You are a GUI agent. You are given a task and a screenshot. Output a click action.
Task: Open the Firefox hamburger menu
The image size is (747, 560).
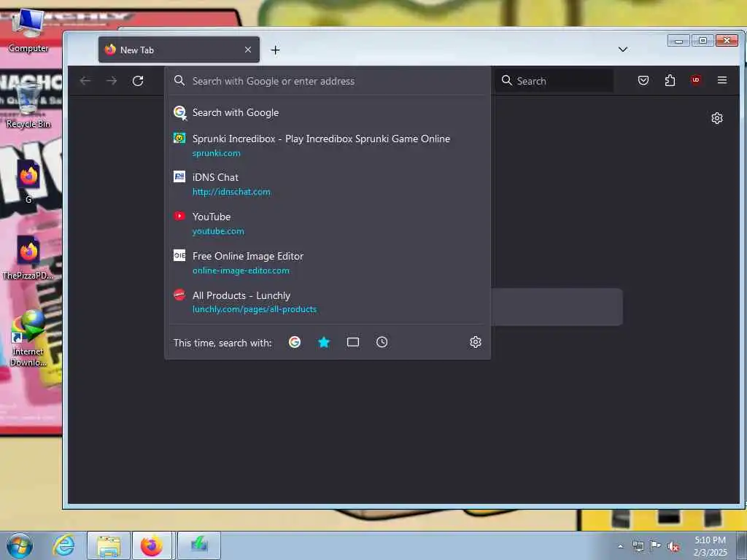click(x=721, y=80)
